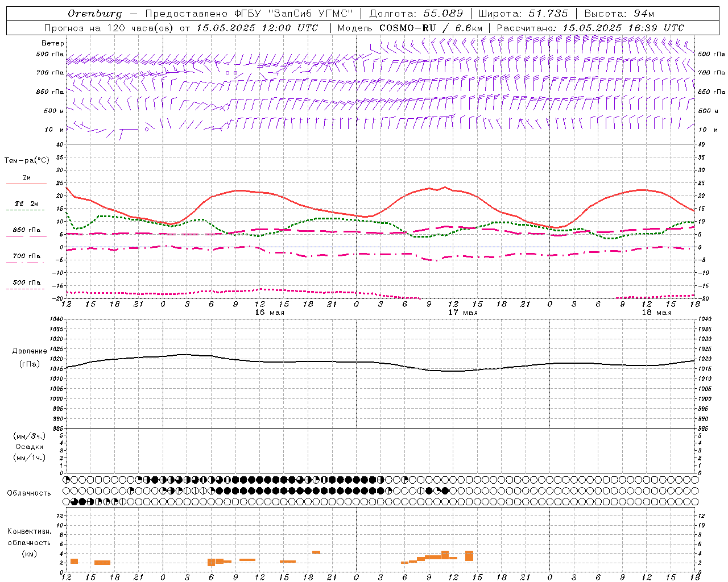
Task: Click the 'Модель COSMO-RU / 6.6км' model label
Action: tap(410, 28)
